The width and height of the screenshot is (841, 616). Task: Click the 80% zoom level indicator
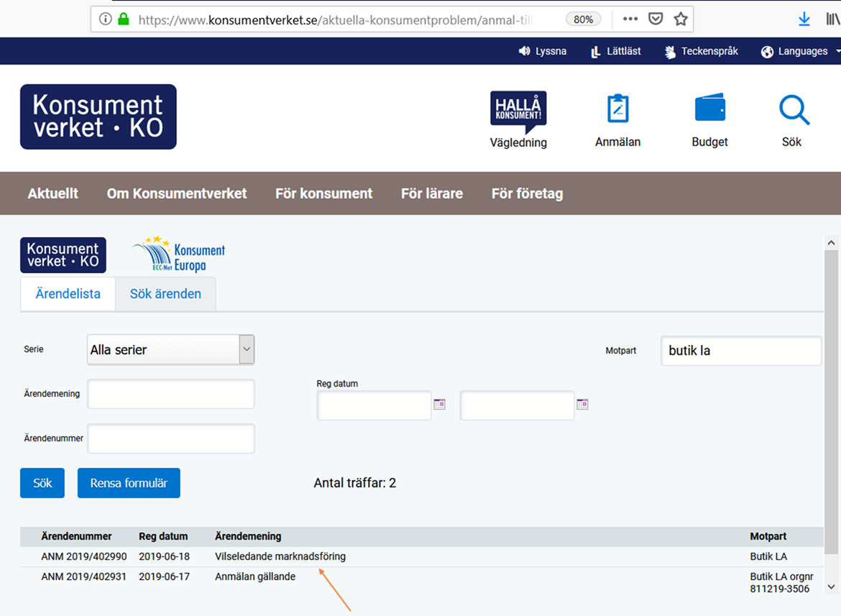583,19
